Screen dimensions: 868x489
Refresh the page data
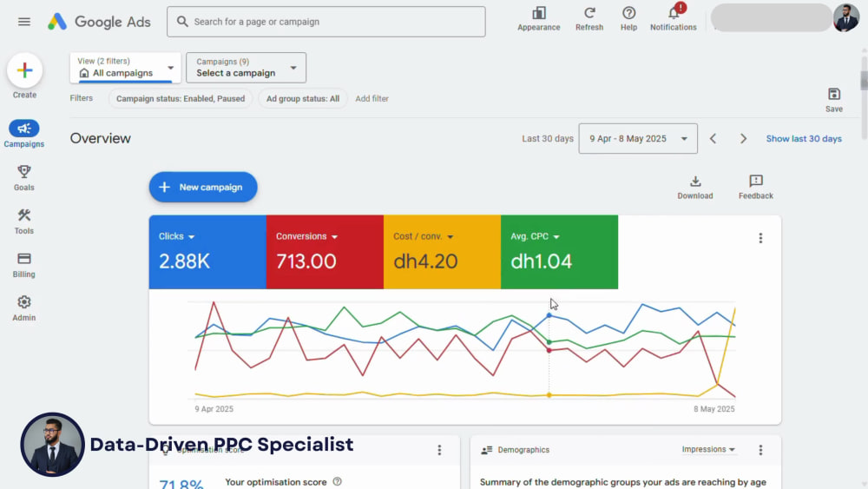[589, 19]
